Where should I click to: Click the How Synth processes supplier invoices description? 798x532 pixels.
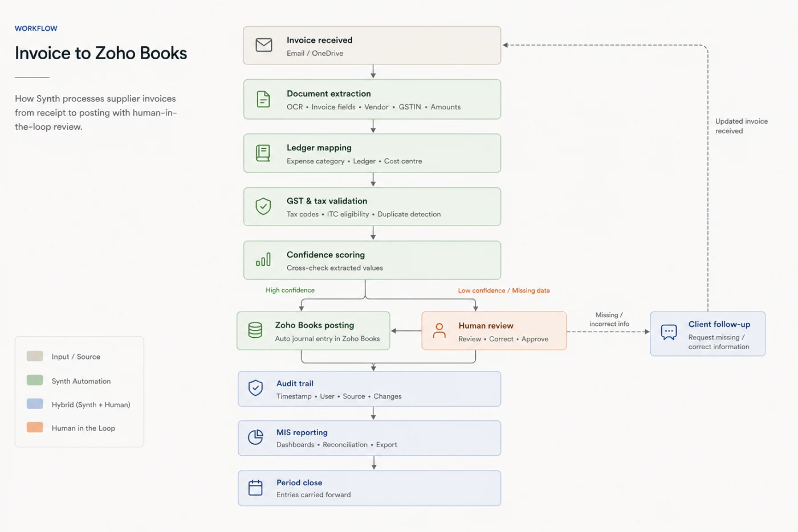(x=96, y=113)
